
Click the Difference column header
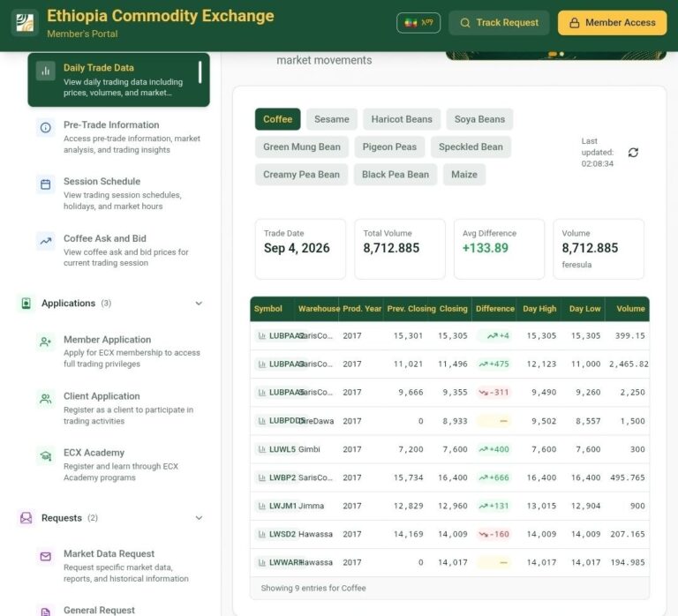click(x=495, y=309)
